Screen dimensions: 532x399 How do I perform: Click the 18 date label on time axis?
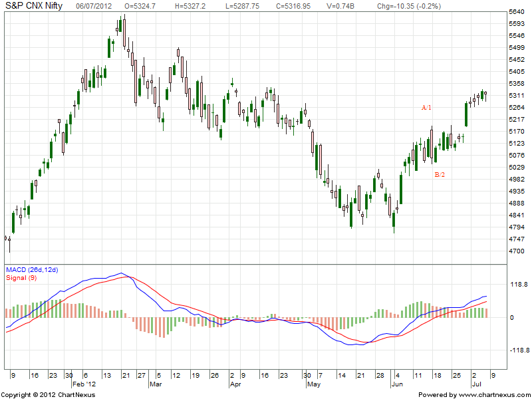pyautogui.click(x=438, y=376)
